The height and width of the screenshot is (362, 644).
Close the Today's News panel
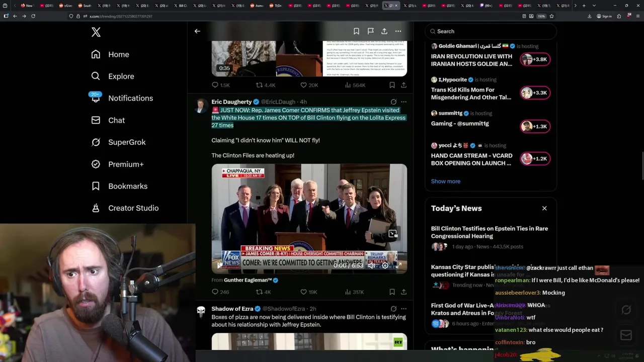click(544, 208)
